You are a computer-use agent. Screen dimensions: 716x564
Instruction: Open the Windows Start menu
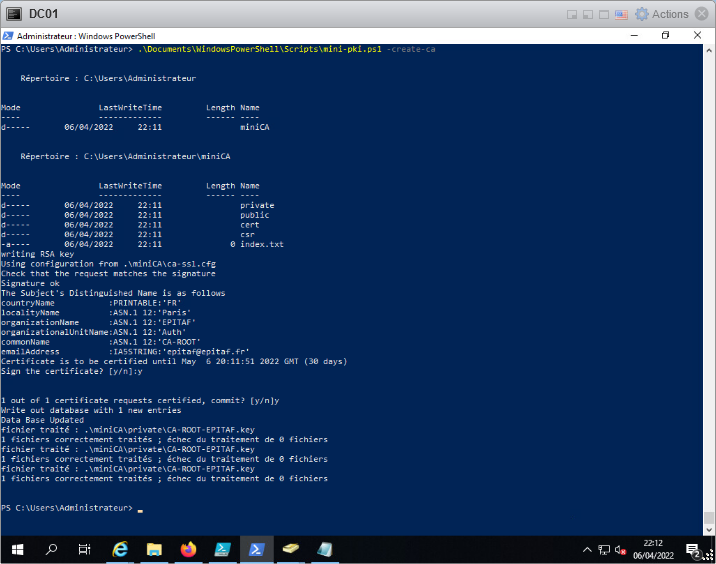17,549
